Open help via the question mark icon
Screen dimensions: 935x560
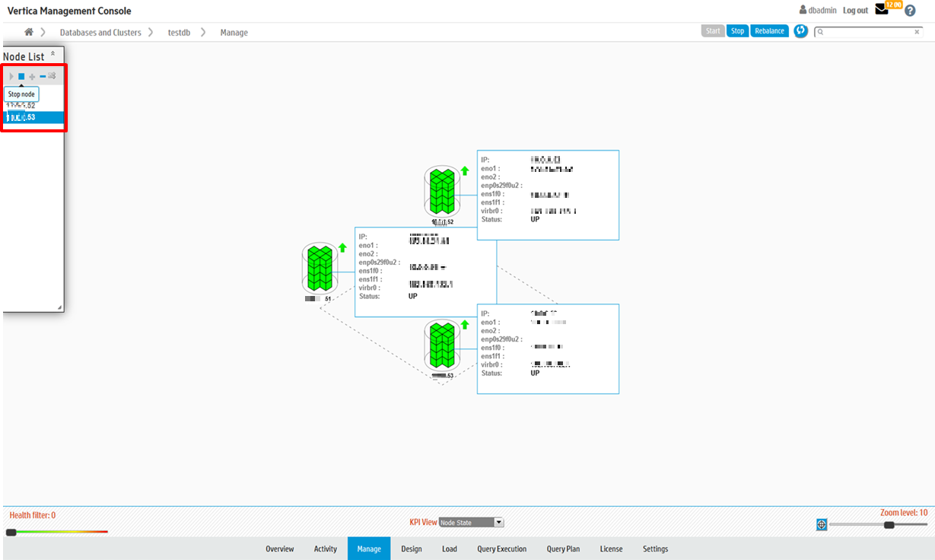point(910,11)
